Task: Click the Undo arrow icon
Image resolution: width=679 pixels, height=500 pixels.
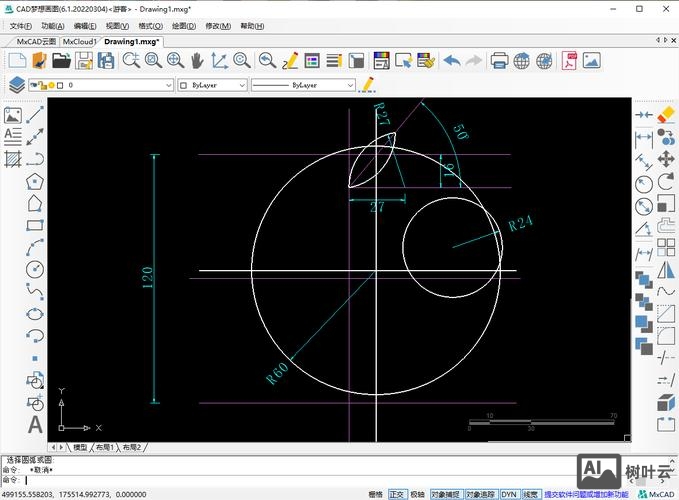Action: pyautogui.click(x=452, y=61)
